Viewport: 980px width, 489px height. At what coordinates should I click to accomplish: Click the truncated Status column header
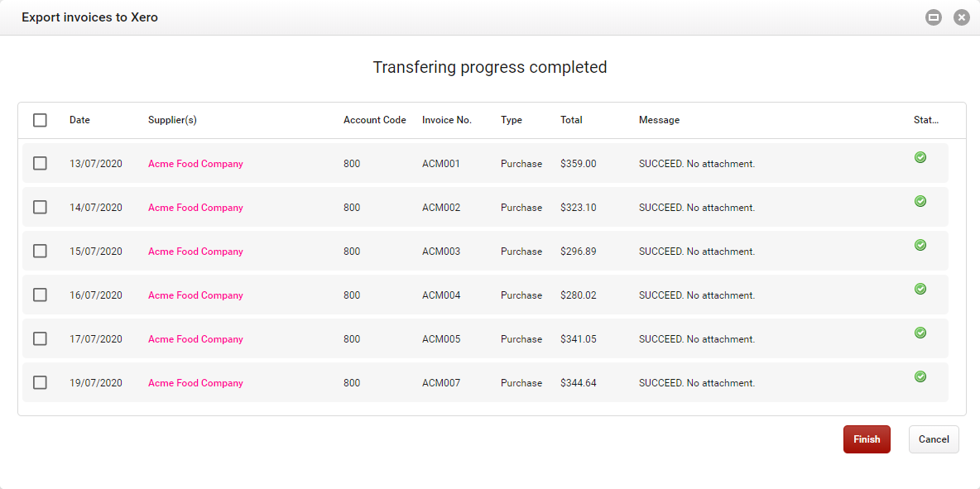click(x=926, y=120)
